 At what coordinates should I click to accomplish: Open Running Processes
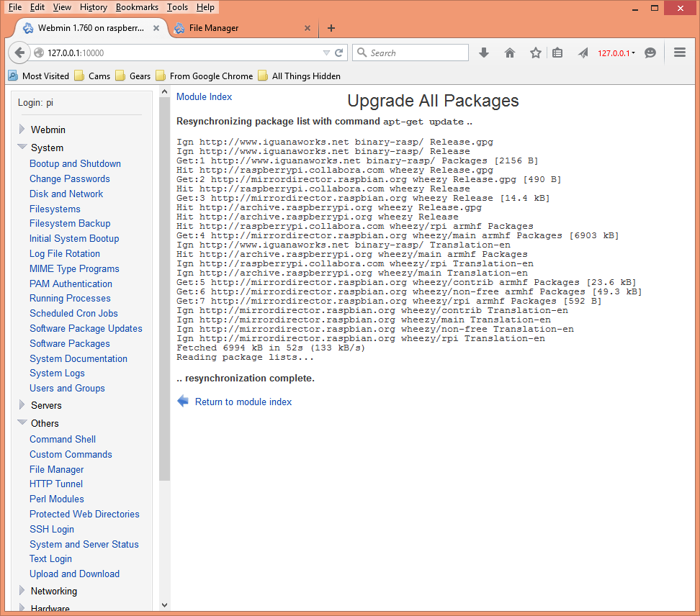click(70, 298)
